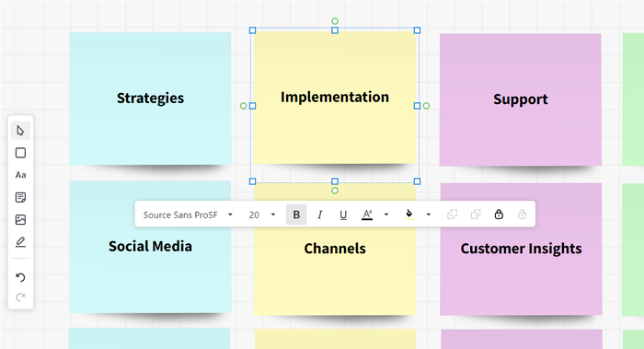644x349 pixels.
Task: Toggle bold text formatting off
Action: click(296, 215)
